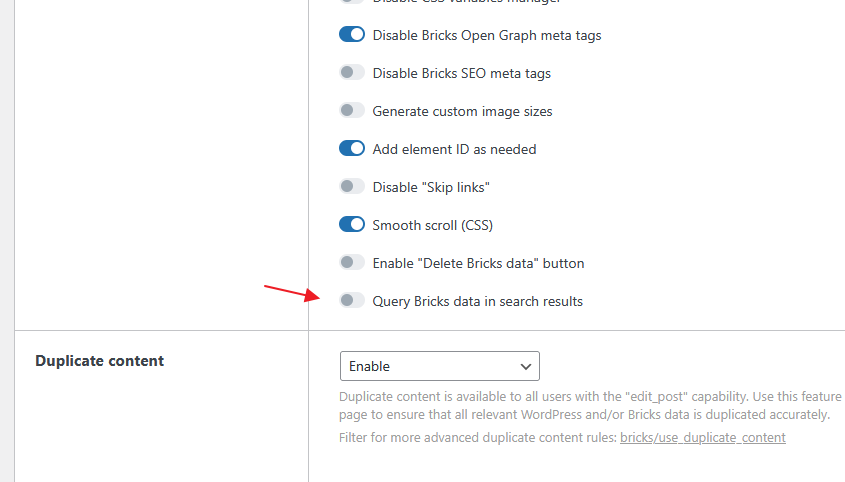Select the Duplicate content section heading
Viewport: 845px width, 482px height.
(x=99, y=361)
